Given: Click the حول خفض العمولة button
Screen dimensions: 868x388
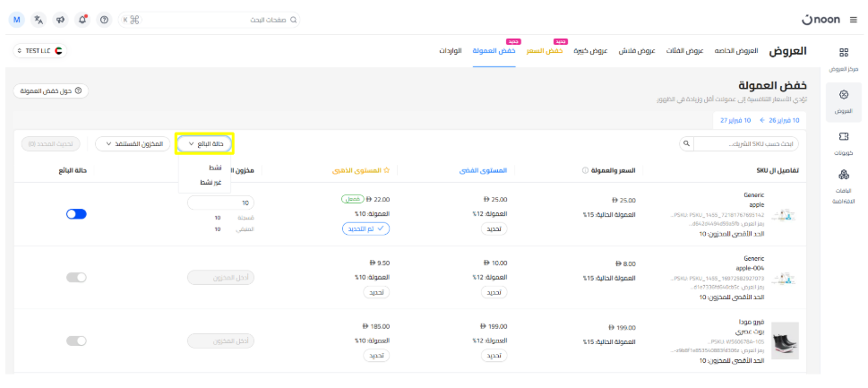Looking at the screenshot, I should pyautogui.click(x=51, y=91).
